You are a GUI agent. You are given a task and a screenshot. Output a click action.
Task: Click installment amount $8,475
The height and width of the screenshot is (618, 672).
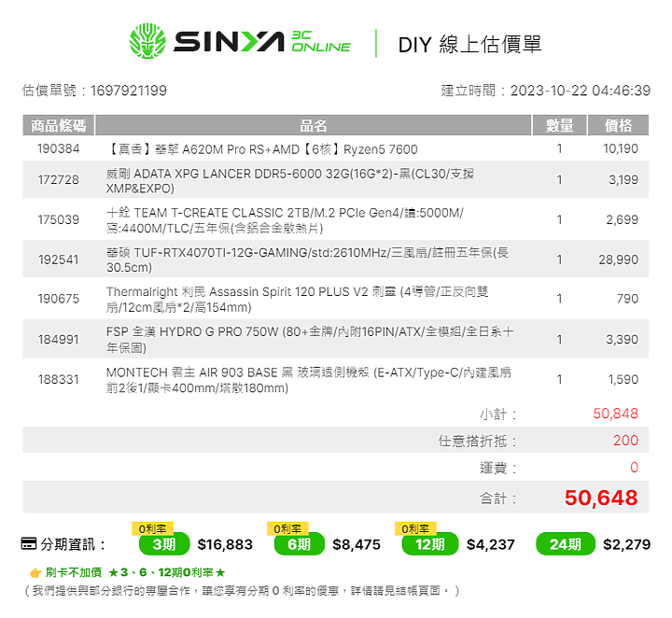357,544
